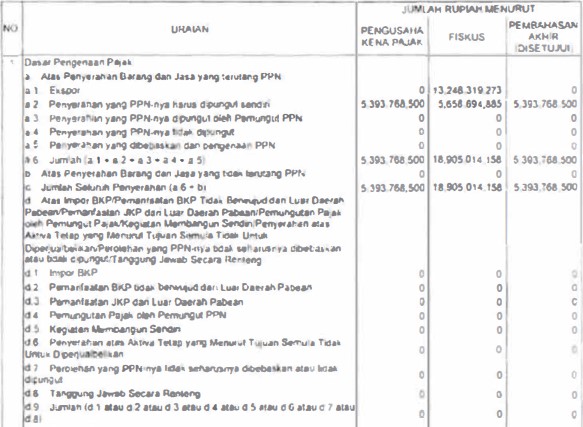Screen dimensions: 583x427
Task: Click d.3 Pemanfaatan JKP dari Luar Daerah Pabean
Action: [x=134, y=302]
